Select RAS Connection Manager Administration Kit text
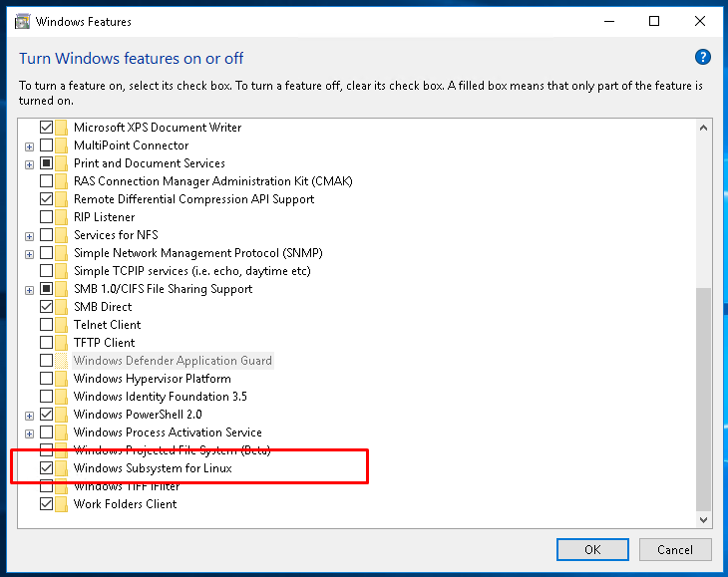 (x=213, y=181)
